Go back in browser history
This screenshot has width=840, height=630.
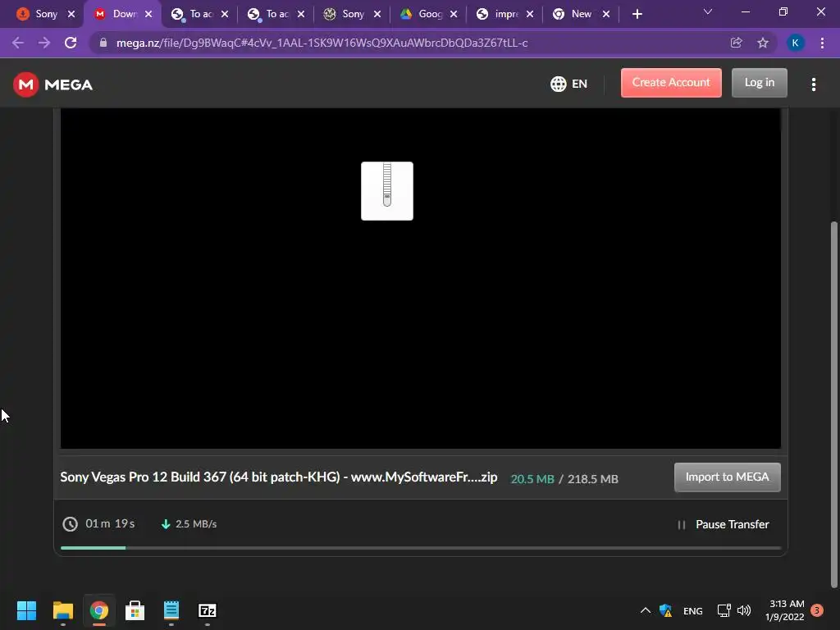[18, 43]
